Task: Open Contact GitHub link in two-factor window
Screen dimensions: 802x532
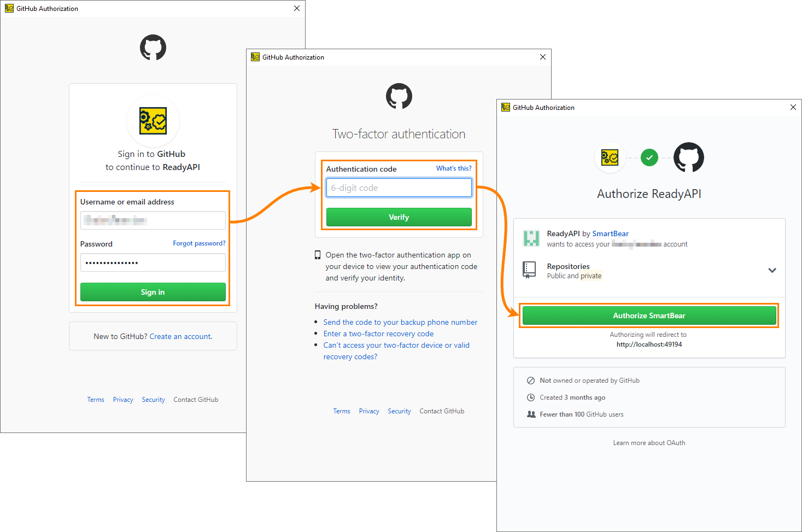Action: point(442,411)
